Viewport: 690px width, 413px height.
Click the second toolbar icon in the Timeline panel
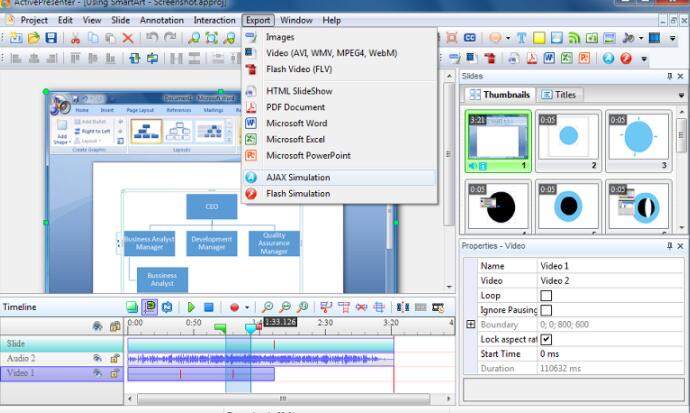point(150,307)
